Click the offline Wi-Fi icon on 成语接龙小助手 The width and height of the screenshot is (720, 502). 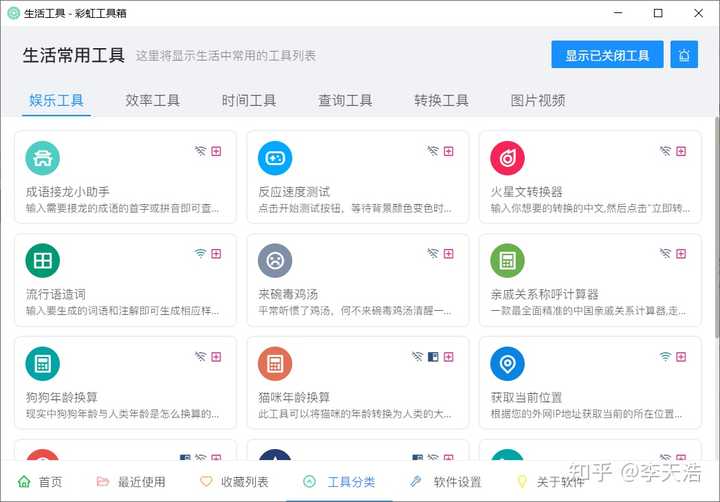click(201, 151)
